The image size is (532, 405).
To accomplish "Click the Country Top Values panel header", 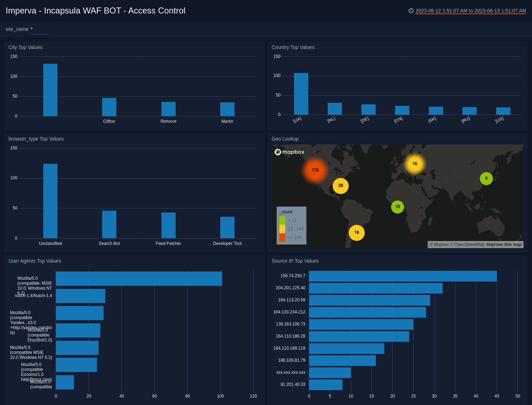I will click(x=293, y=47).
